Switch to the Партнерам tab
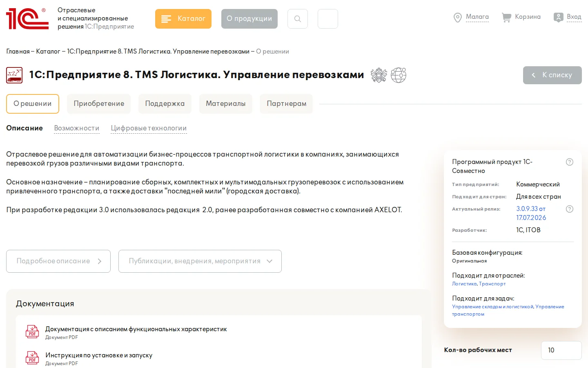588x368 pixels. (x=287, y=104)
